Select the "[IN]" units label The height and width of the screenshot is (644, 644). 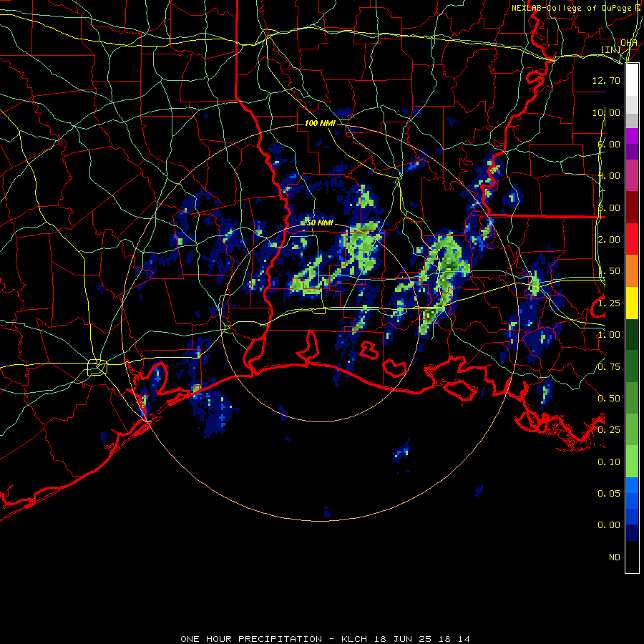pos(610,49)
